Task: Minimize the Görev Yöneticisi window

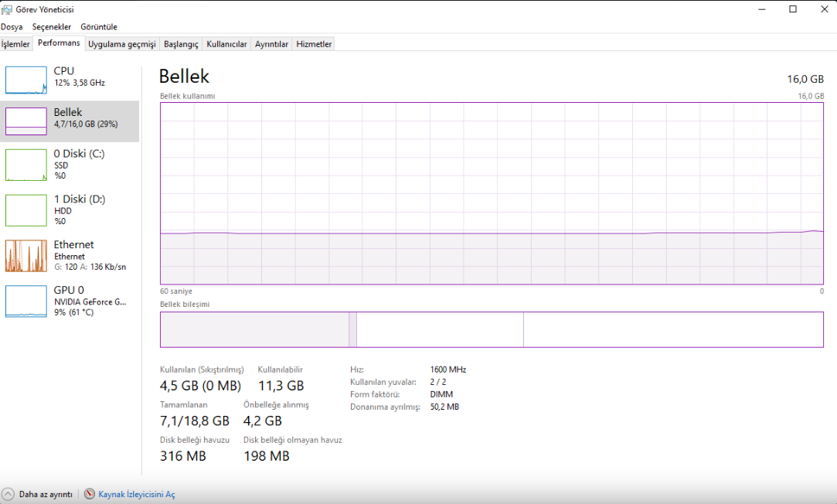Action: pyautogui.click(x=762, y=9)
